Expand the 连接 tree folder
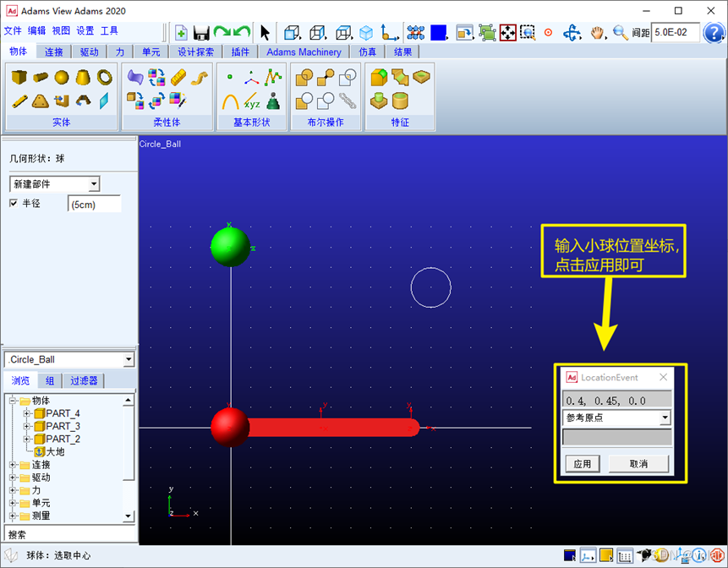This screenshot has height=568, width=728. pyautogui.click(x=13, y=465)
